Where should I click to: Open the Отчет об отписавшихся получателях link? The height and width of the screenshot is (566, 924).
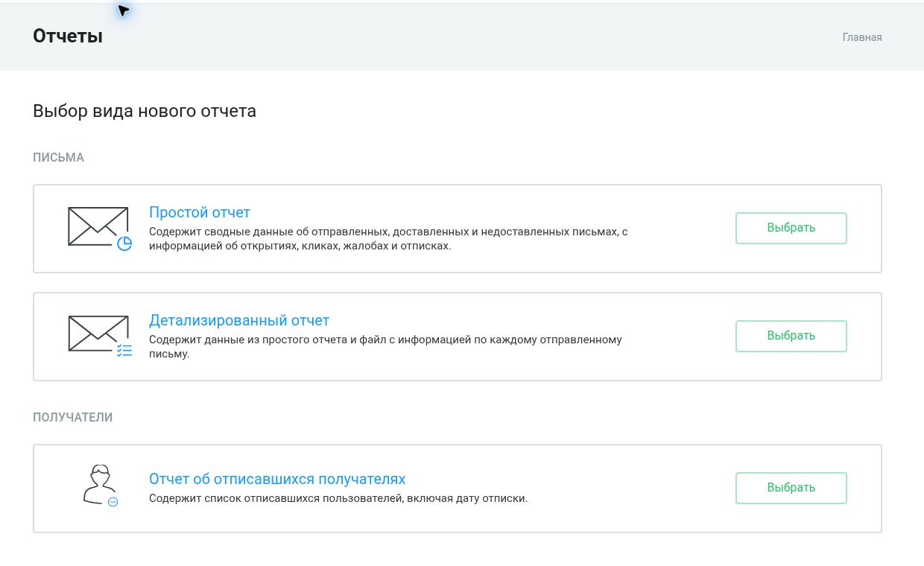point(277,479)
